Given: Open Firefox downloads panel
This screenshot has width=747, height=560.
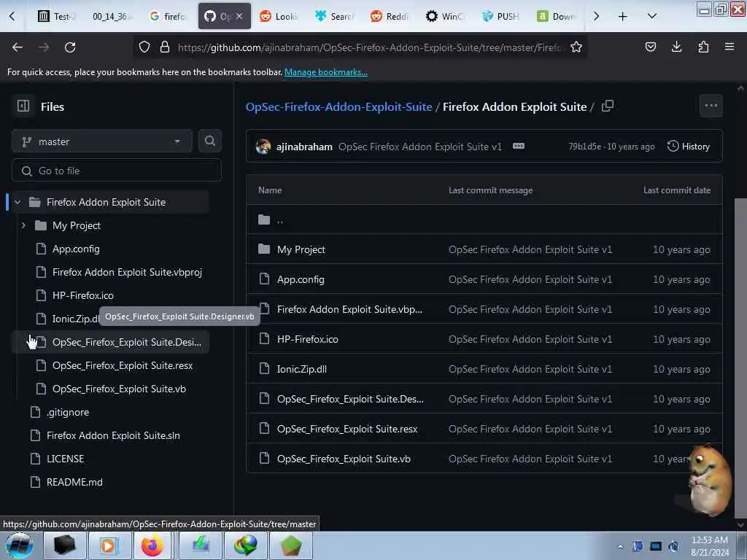Looking at the screenshot, I should pos(676,47).
